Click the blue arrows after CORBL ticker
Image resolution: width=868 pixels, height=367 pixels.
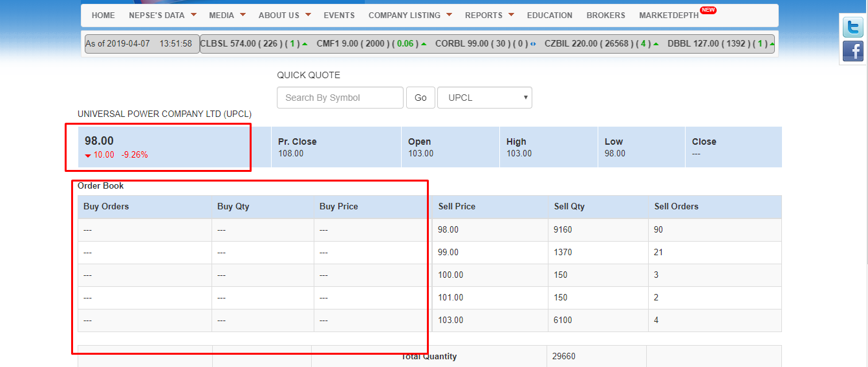533,44
